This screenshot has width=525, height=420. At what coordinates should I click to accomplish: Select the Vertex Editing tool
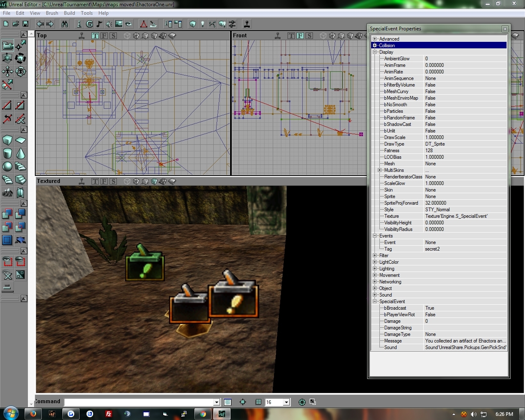pyautogui.click(x=21, y=45)
